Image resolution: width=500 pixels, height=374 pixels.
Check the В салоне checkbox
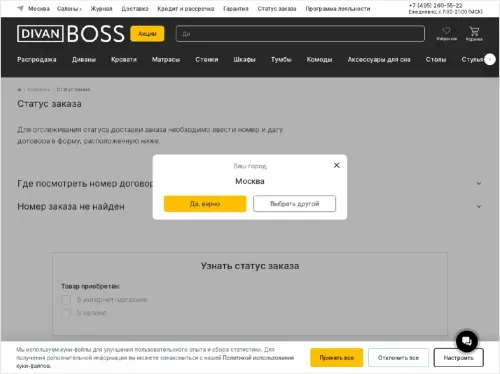[66, 313]
